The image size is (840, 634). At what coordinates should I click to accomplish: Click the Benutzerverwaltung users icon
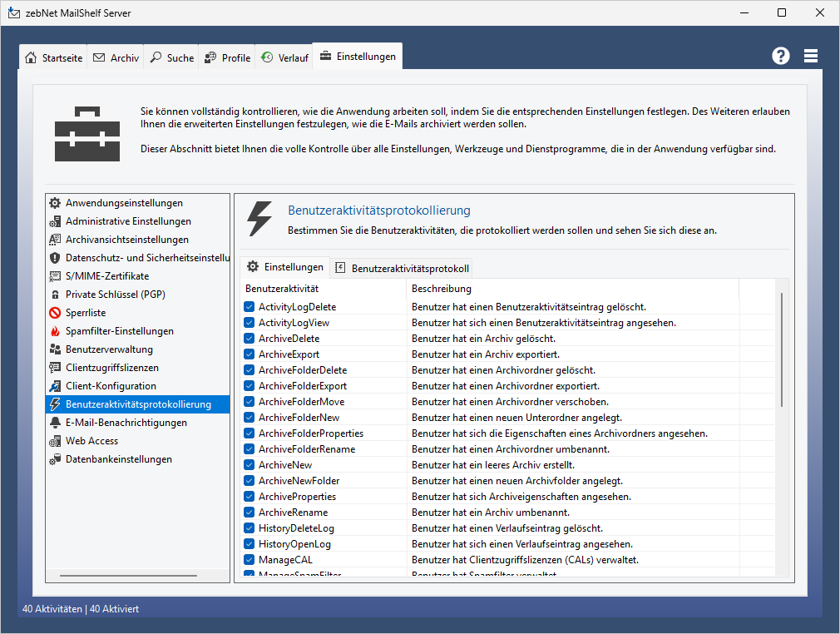55,349
